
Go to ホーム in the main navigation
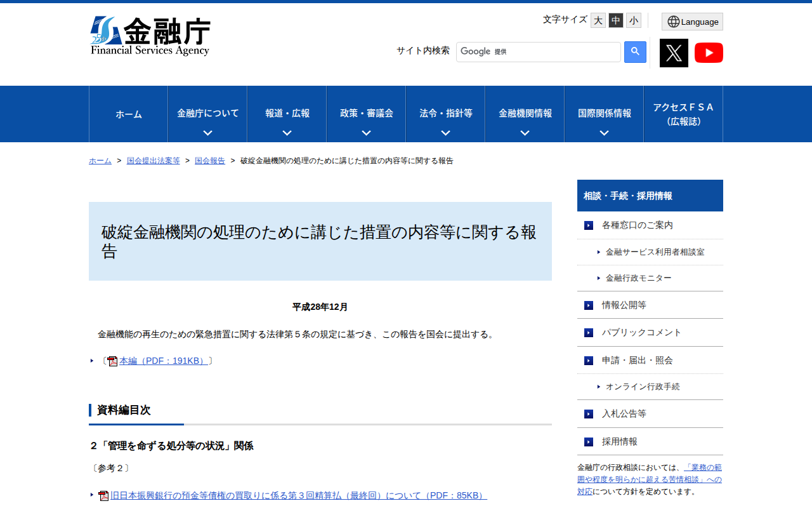(129, 114)
